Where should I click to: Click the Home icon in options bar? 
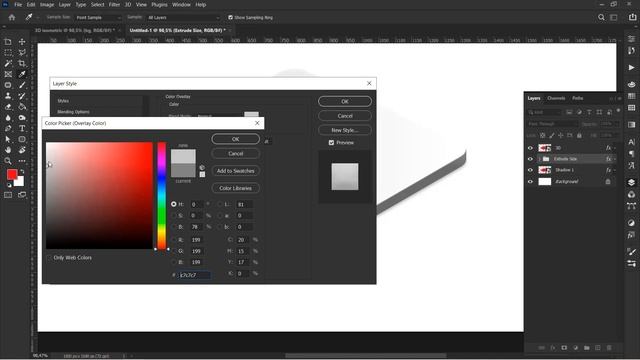pos(12,18)
